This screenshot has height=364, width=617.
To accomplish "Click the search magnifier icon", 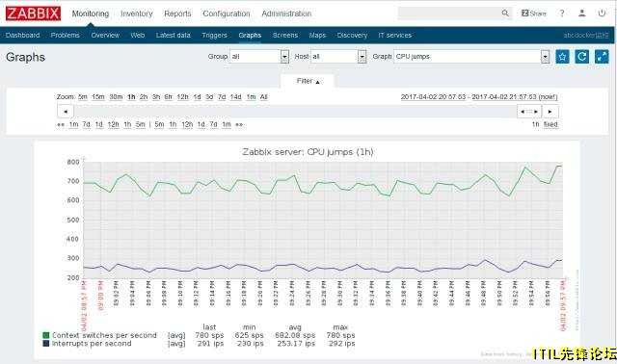I will click(505, 13).
